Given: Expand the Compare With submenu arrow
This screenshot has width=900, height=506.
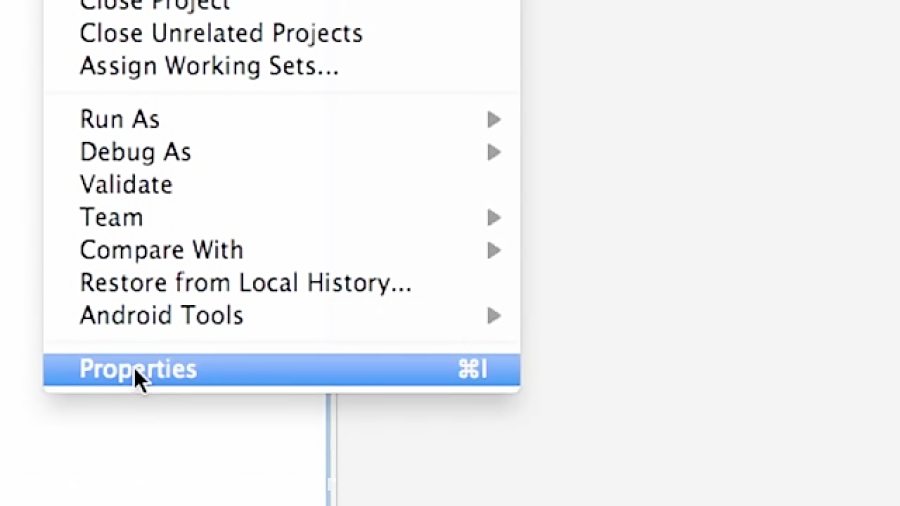Looking at the screenshot, I should pos(494,250).
